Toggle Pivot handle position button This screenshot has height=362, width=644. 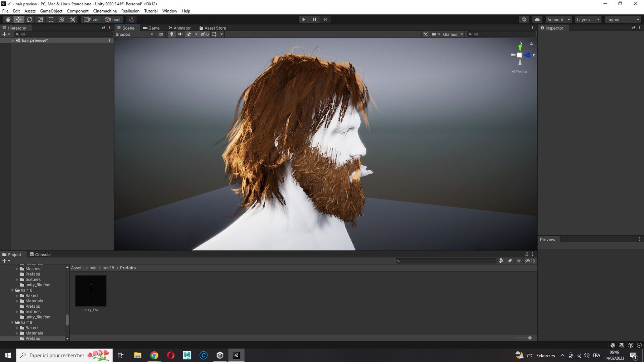(x=91, y=20)
